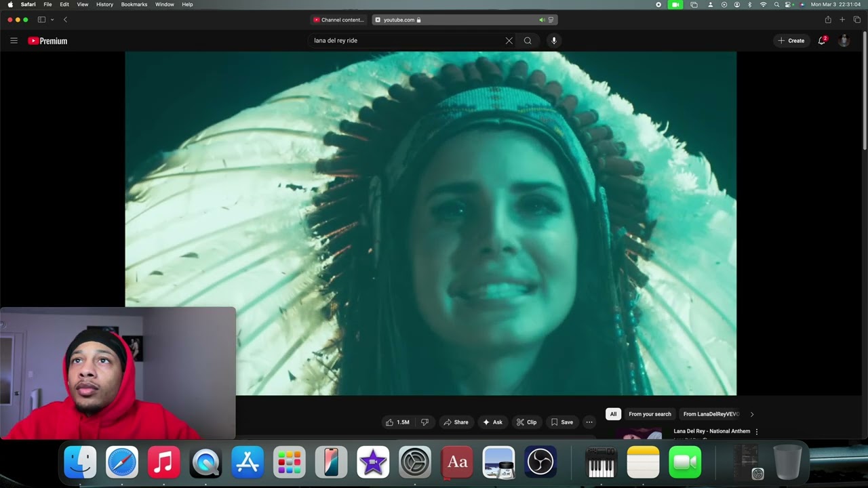Open Preview app in the Dock

[x=498, y=462]
